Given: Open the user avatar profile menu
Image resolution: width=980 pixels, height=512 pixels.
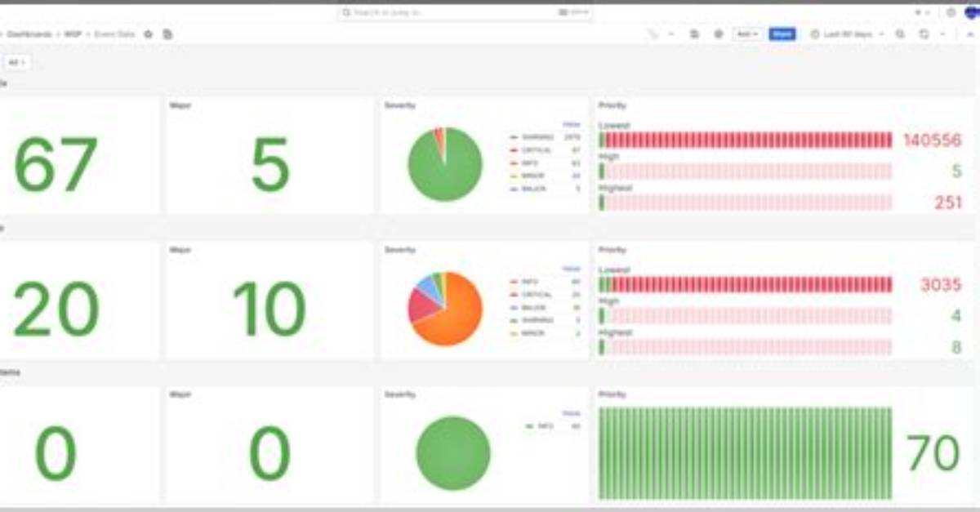Looking at the screenshot, I should click(972, 11).
